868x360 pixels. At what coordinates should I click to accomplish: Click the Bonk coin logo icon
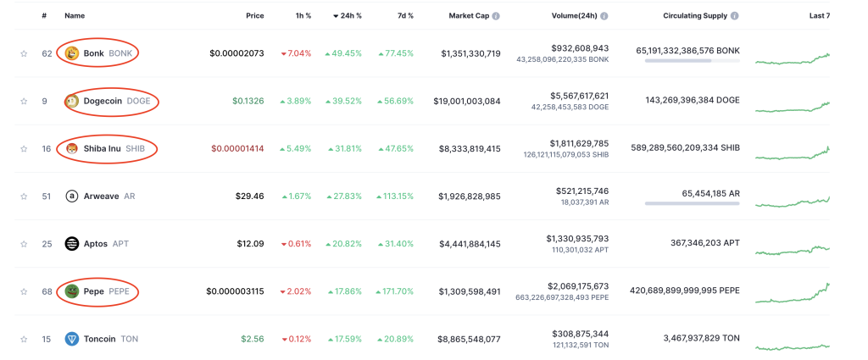click(72, 53)
